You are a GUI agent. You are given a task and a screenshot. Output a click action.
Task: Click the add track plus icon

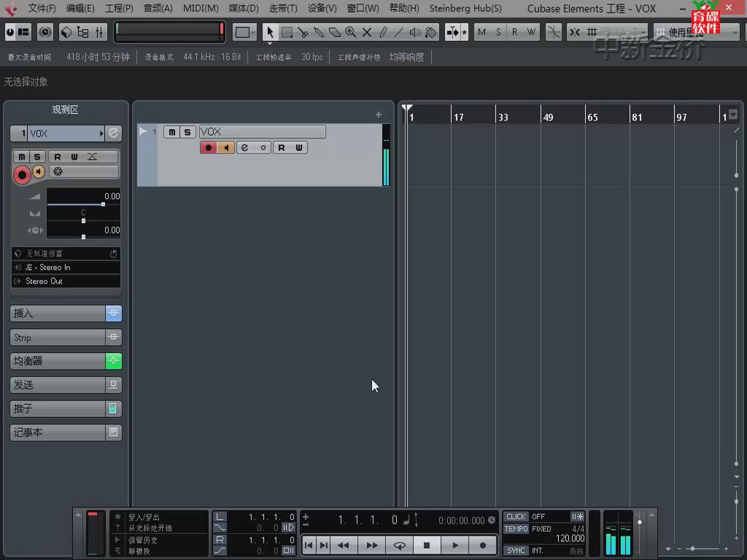click(x=379, y=114)
